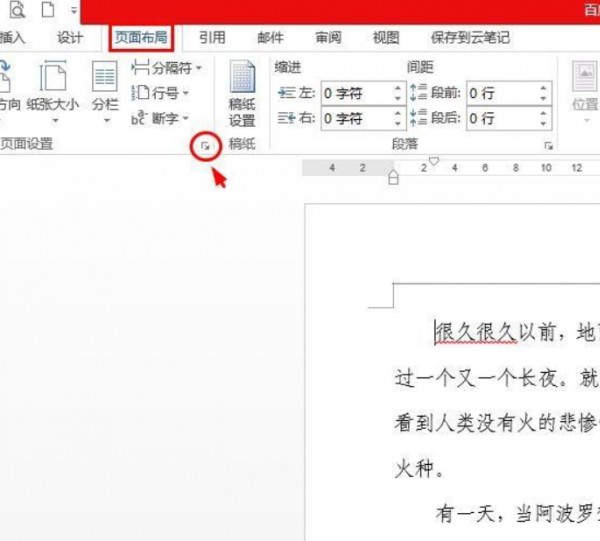Click the spacing before field (段前)
Image resolution: width=600 pixels, height=541 pixels.
[502, 93]
